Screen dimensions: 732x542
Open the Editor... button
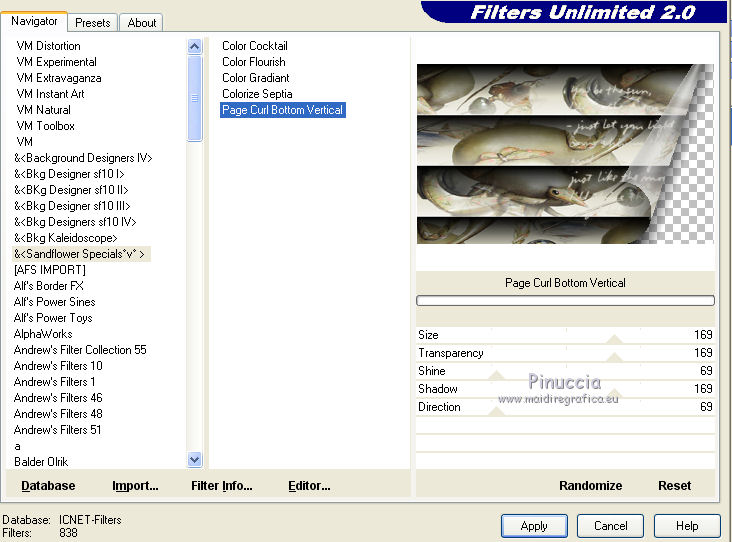coord(309,486)
